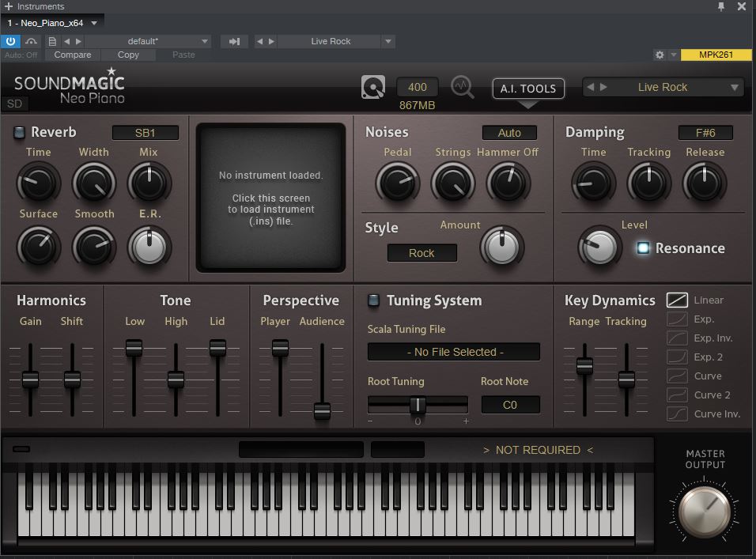Add an instrument with the plus icon
This screenshot has width=756, height=559.
9,6
